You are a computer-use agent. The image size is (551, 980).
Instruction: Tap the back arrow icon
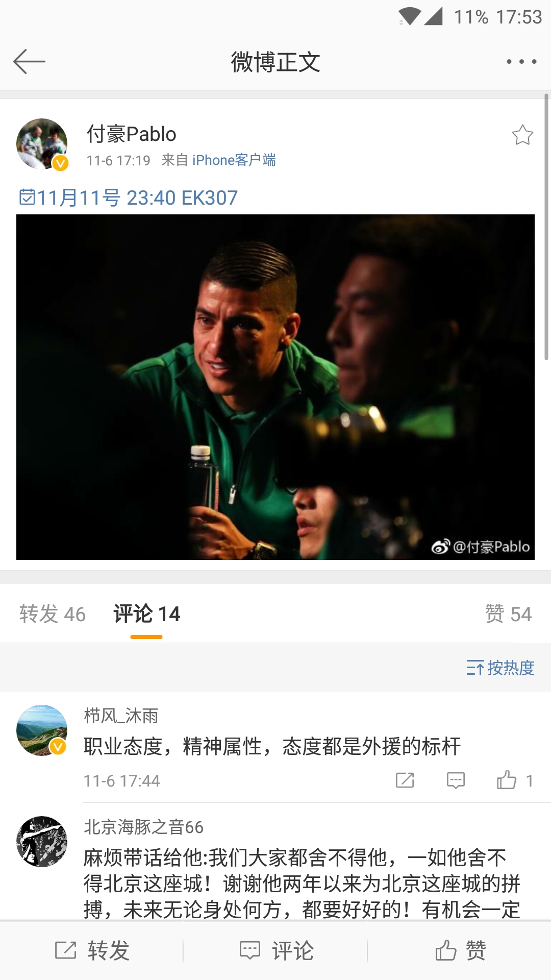[29, 62]
